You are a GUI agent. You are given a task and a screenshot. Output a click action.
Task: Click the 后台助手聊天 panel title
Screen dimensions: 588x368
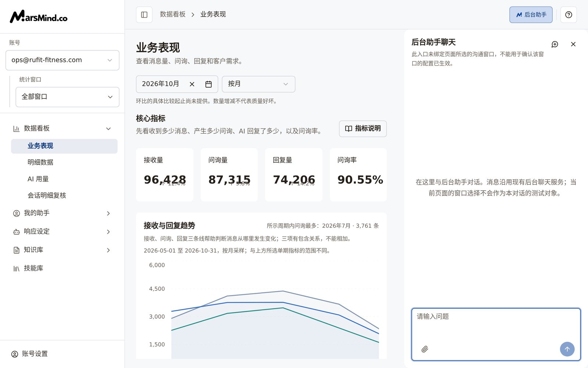pos(434,42)
